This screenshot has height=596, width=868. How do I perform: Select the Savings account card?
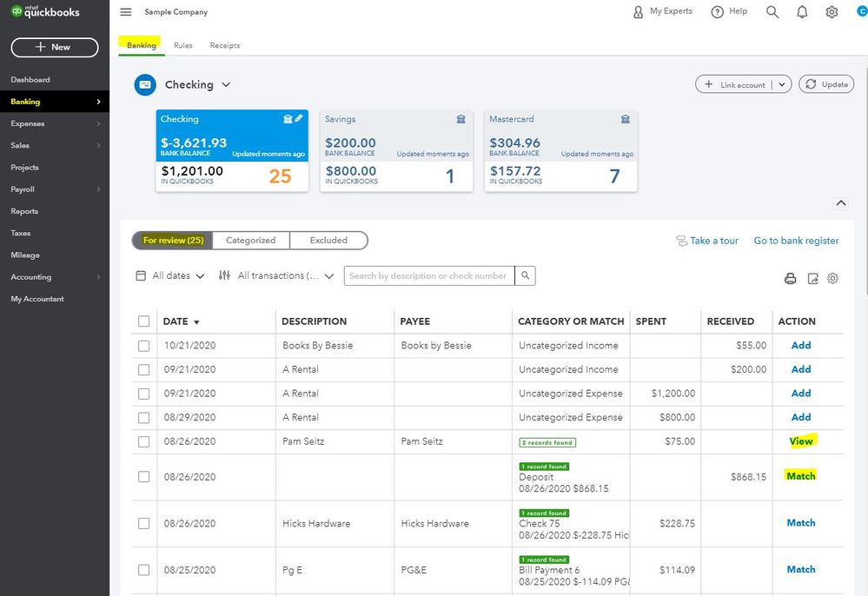396,151
